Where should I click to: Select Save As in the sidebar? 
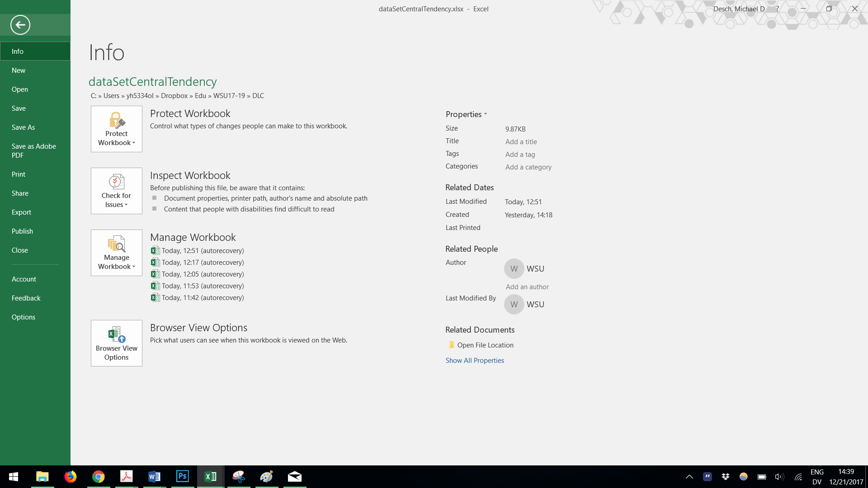tap(23, 127)
